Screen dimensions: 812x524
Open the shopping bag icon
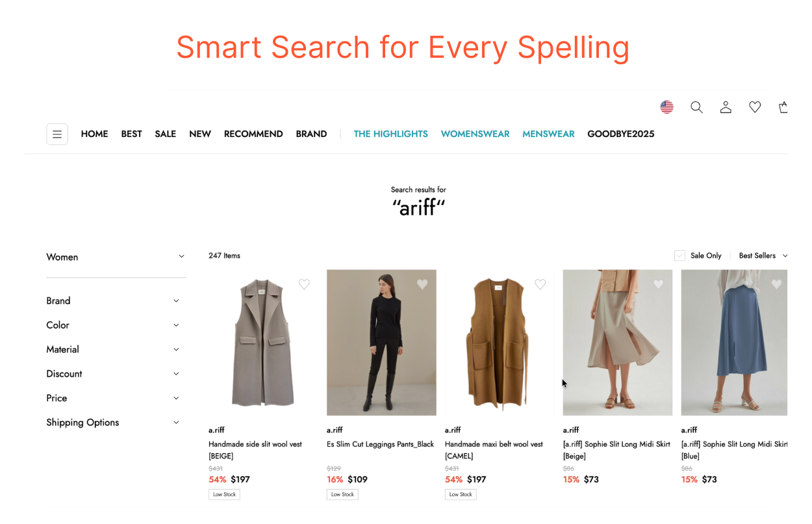click(x=783, y=107)
